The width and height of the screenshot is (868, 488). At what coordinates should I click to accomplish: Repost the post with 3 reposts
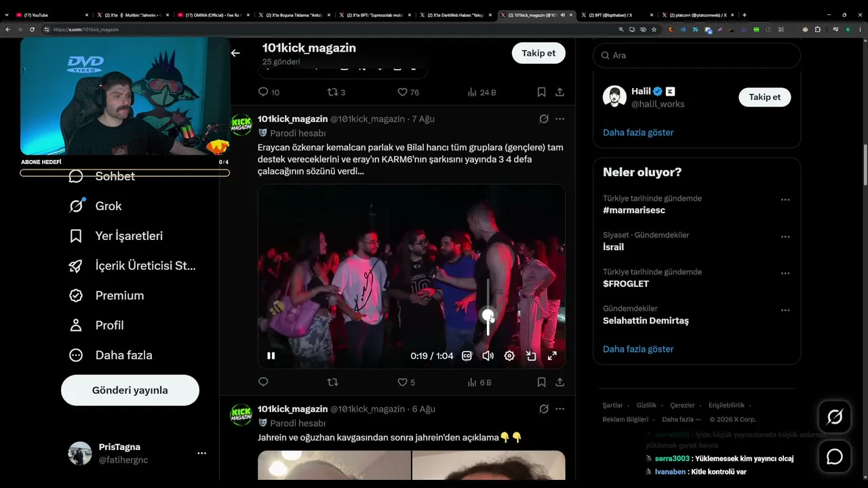pos(336,92)
